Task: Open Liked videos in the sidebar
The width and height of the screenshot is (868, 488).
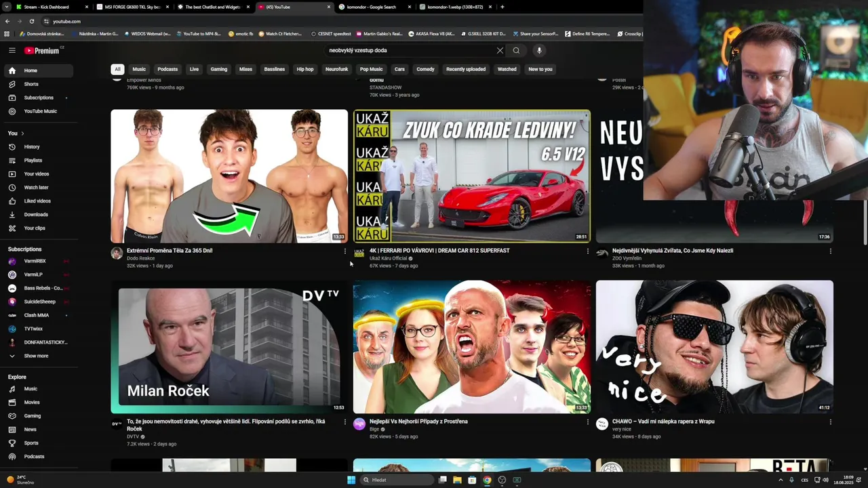Action: point(38,201)
